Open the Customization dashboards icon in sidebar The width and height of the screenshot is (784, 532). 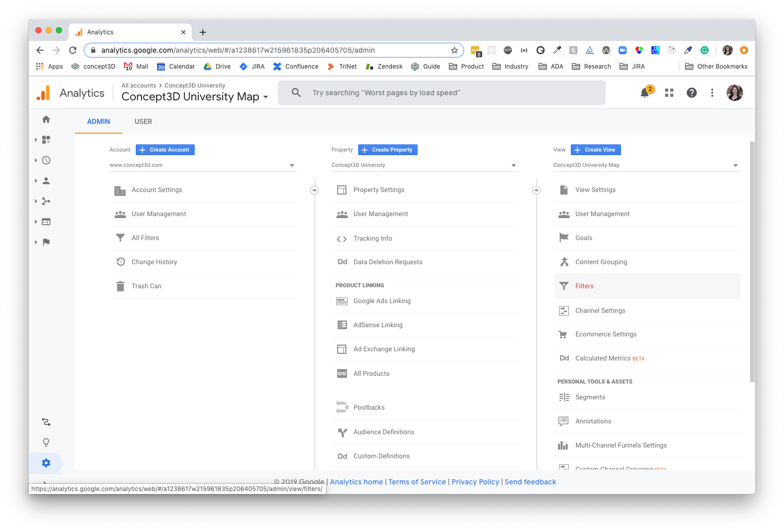[x=46, y=140]
